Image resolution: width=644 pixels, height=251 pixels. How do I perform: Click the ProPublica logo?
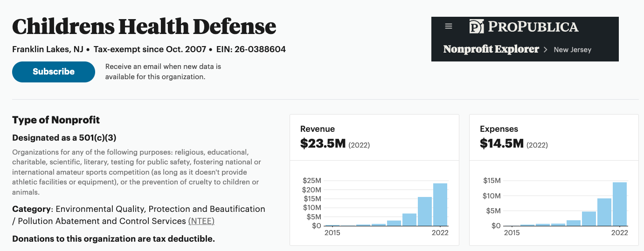pos(524,27)
